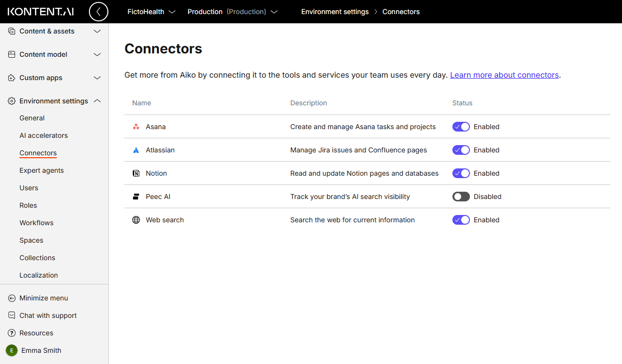The image size is (622, 364).
Task: Click the Environment settings gear icon
Action: tap(12, 101)
